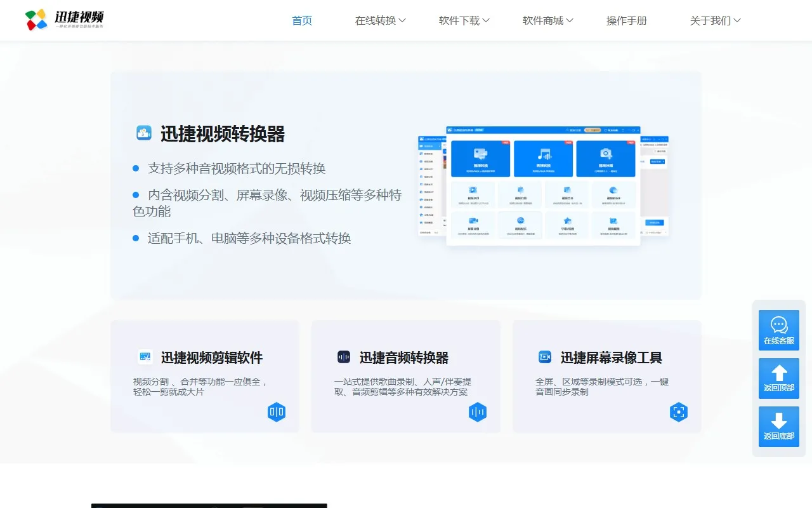Click the 返回底部 button
The width and height of the screenshot is (812, 508).
pos(779,427)
